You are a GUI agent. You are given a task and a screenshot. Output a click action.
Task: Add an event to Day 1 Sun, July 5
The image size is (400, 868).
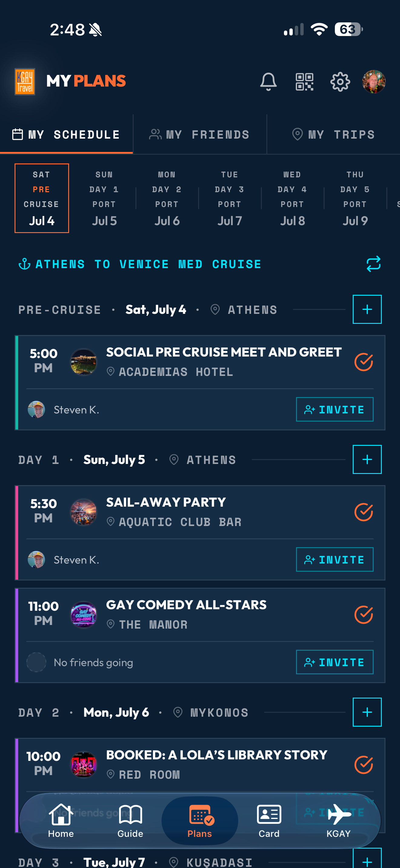[x=367, y=459]
